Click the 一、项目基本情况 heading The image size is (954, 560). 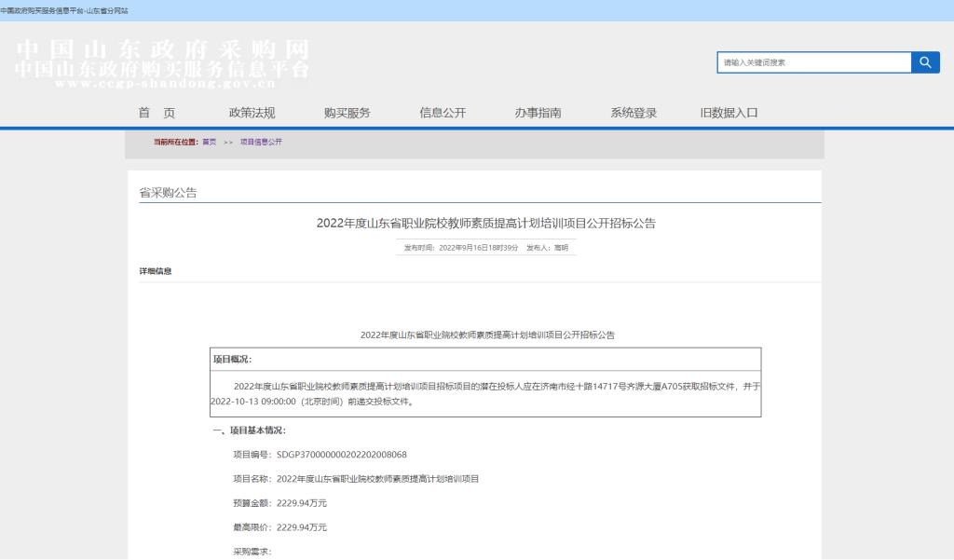click(250, 430)
